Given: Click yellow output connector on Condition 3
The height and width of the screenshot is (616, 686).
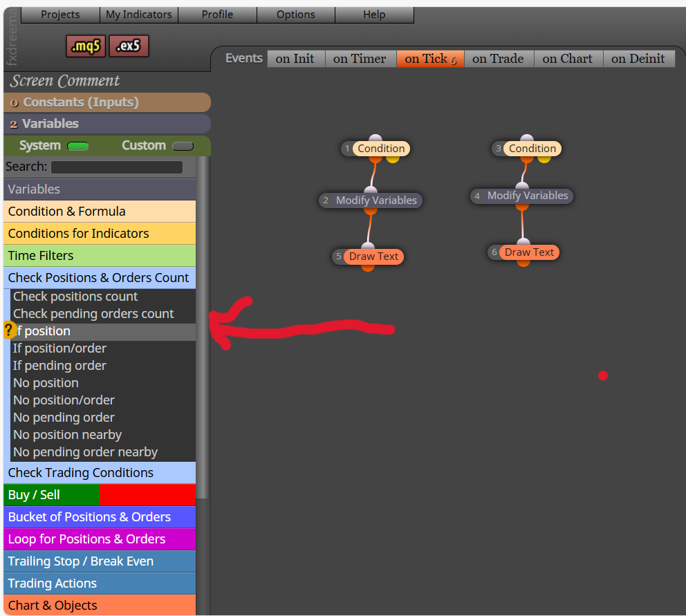Looking at the screenshot, I should [544, 159].
